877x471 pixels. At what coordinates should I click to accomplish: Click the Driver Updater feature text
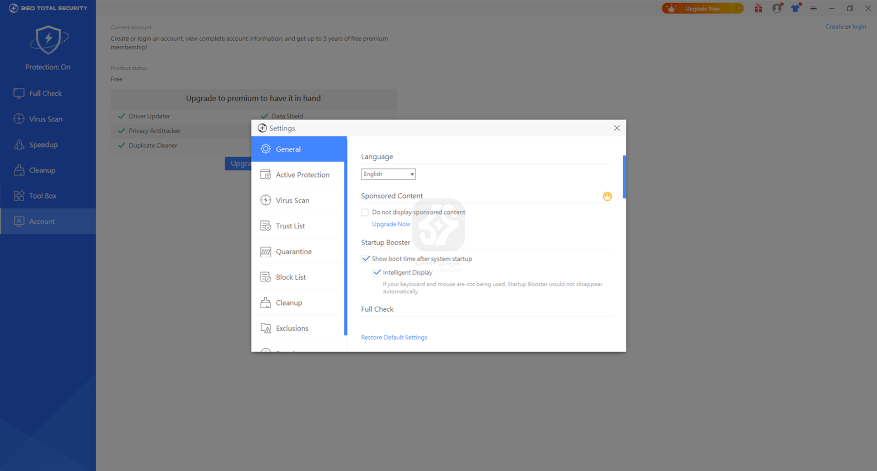(149, 116)
